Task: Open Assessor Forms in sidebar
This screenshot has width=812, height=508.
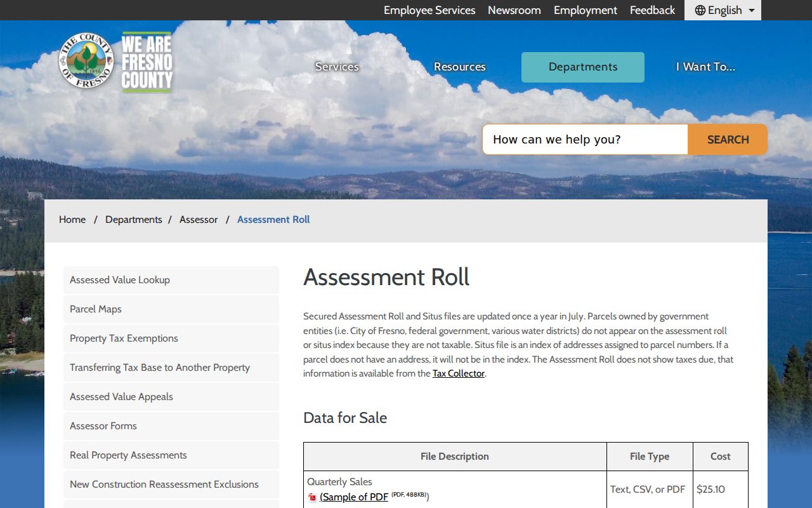Action: 171,426
